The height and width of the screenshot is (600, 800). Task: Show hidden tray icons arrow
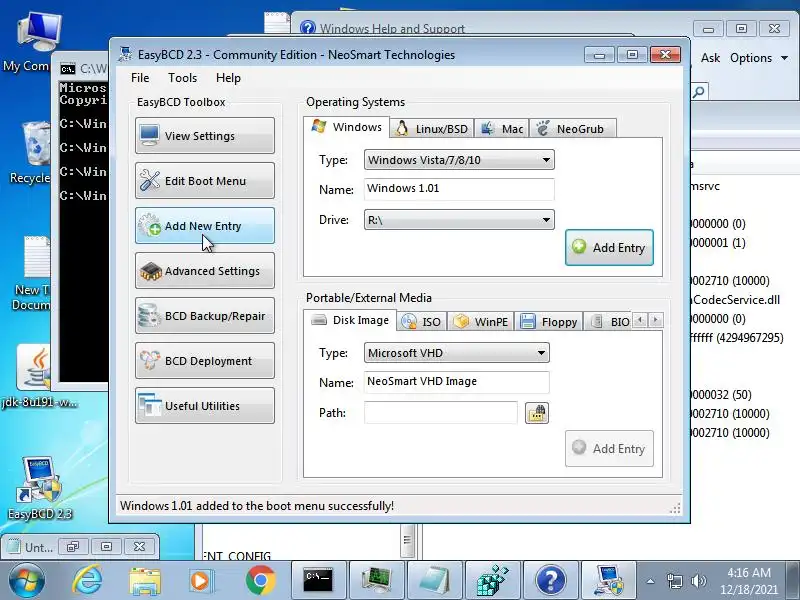point(651,581)
